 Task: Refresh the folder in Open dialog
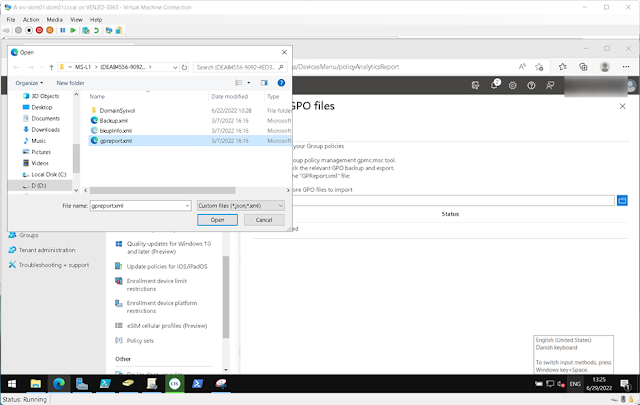[x=184, y=67]
